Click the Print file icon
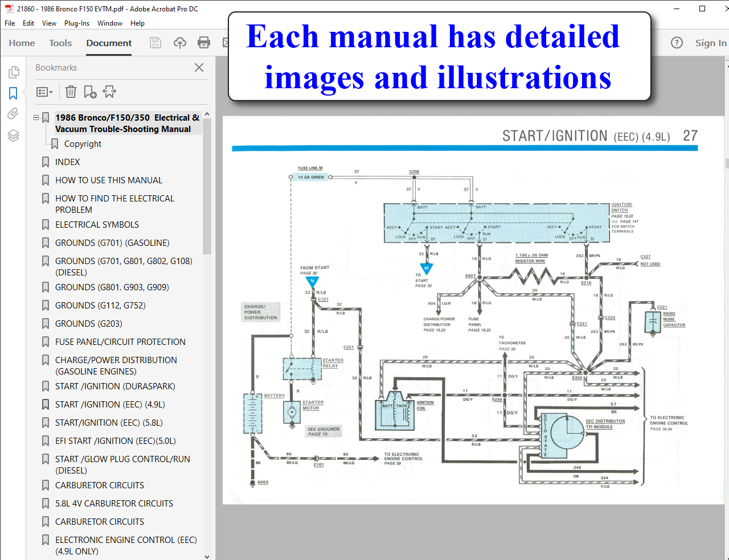 pyautogui.click(x=203, y=43)
